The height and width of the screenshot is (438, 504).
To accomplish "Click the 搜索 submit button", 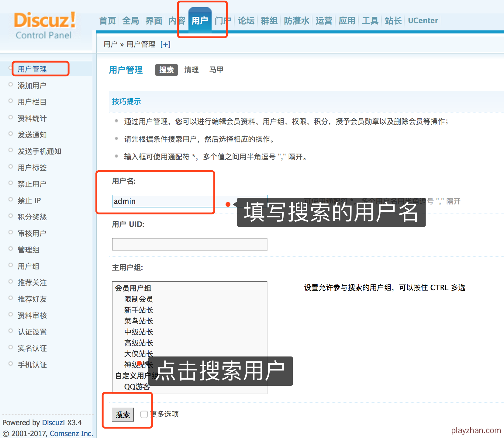I will pyautogui.click(x=123, y=415).
